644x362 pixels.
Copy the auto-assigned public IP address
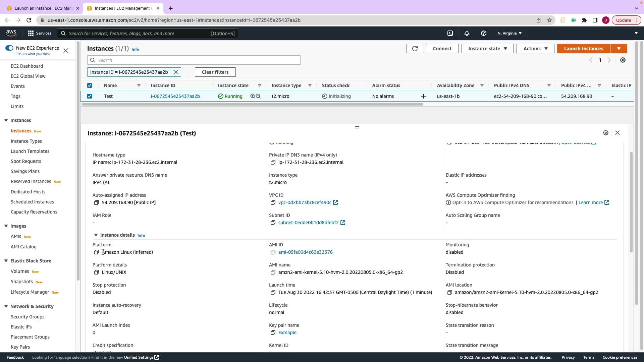(x=97, y=202)
